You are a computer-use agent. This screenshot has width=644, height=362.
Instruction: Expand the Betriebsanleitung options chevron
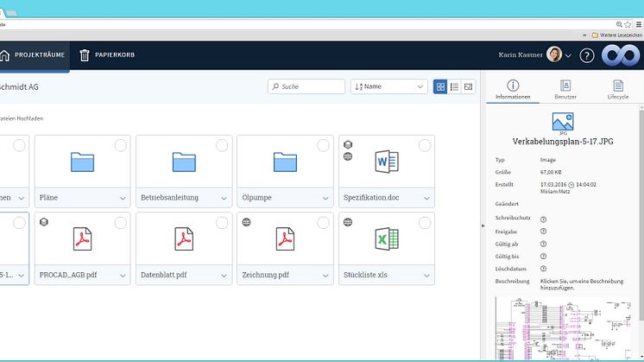tap(224, 199)
